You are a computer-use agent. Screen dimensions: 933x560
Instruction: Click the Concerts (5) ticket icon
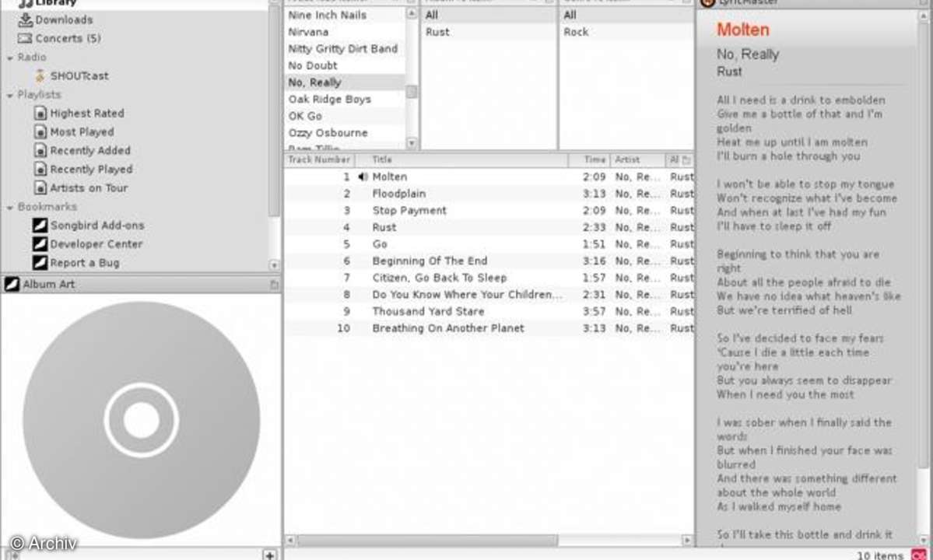pos(25,39)
